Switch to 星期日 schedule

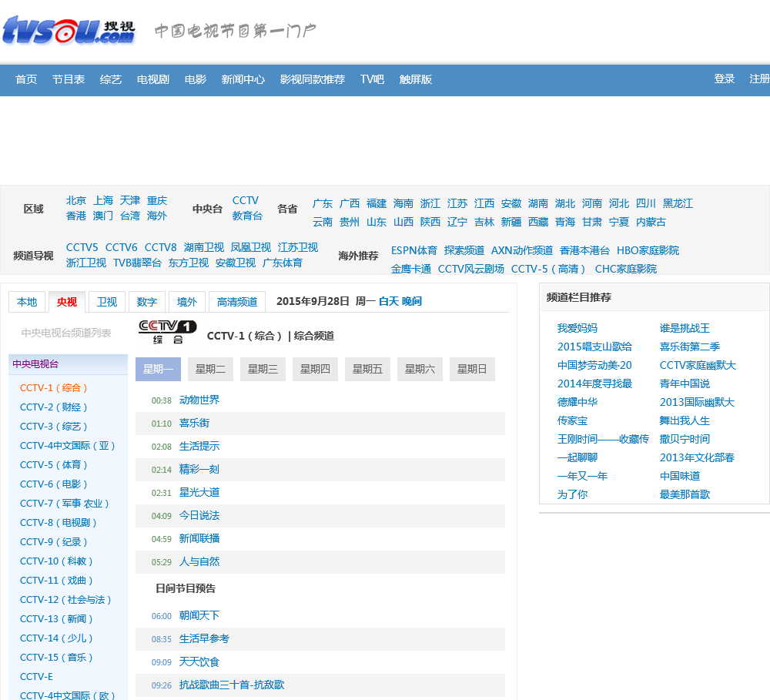click(473, 369)
